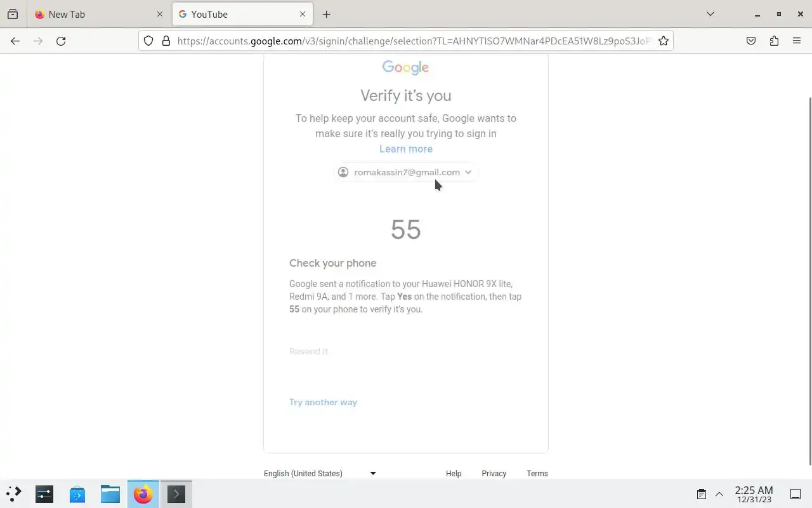This screenshot has width=812, height=508.
Task: Reload the current page
Action: pyautogui.click(x=61, y=41)
